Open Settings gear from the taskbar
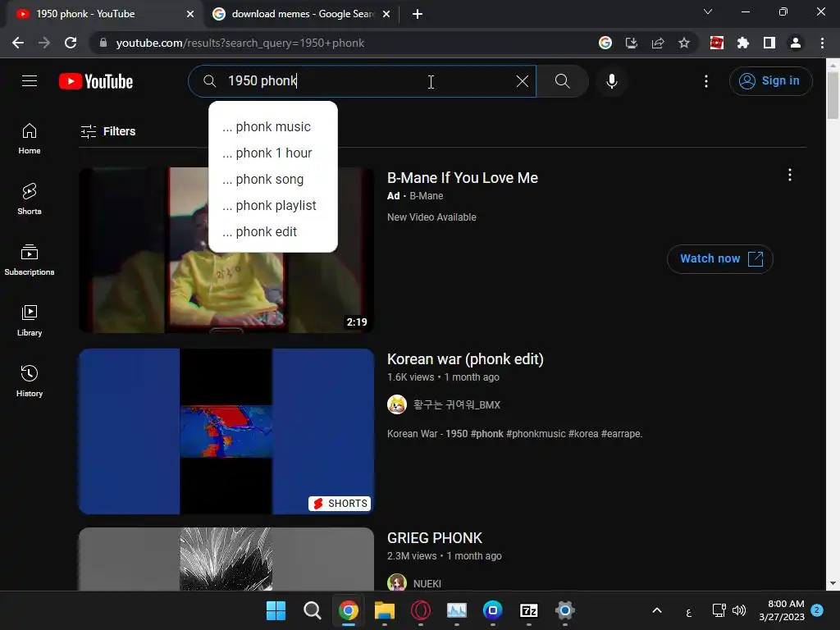This screenshot has width=840, height=630. [564, 610]
